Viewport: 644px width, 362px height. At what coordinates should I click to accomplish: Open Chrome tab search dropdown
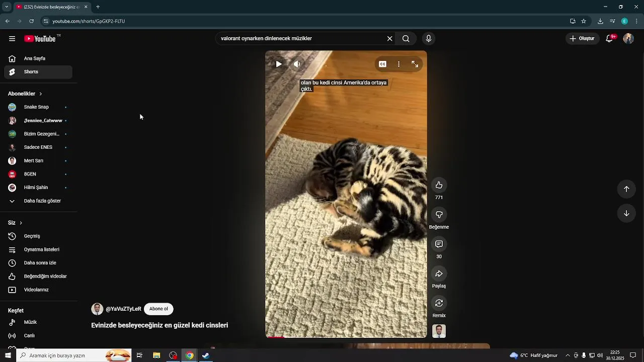point(6,7)
